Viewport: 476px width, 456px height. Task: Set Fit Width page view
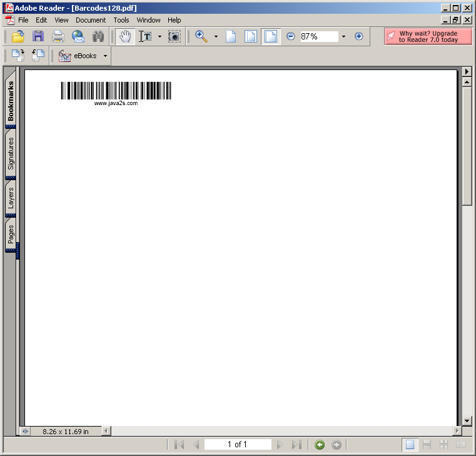click(271, 36)
